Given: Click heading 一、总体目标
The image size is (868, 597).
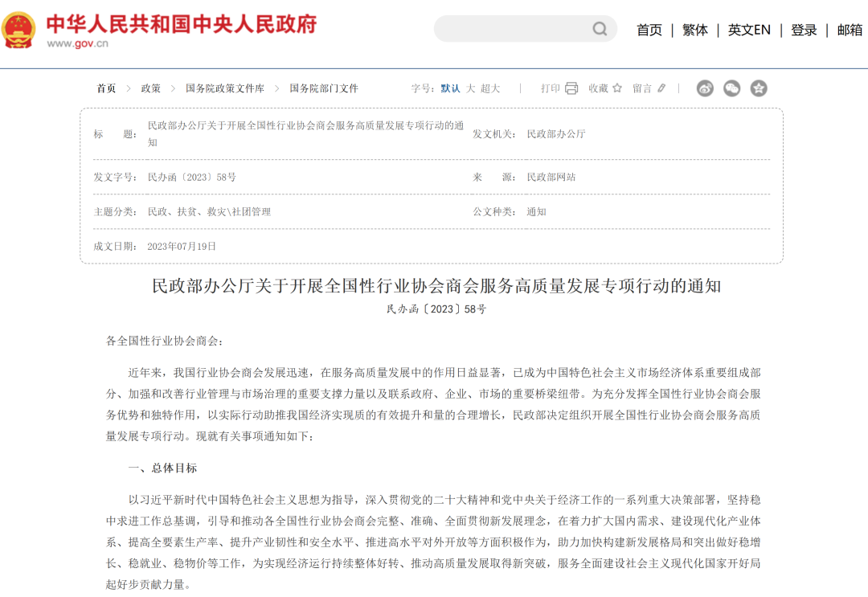Looking at the screenshot, I should (x=162, y=468).
